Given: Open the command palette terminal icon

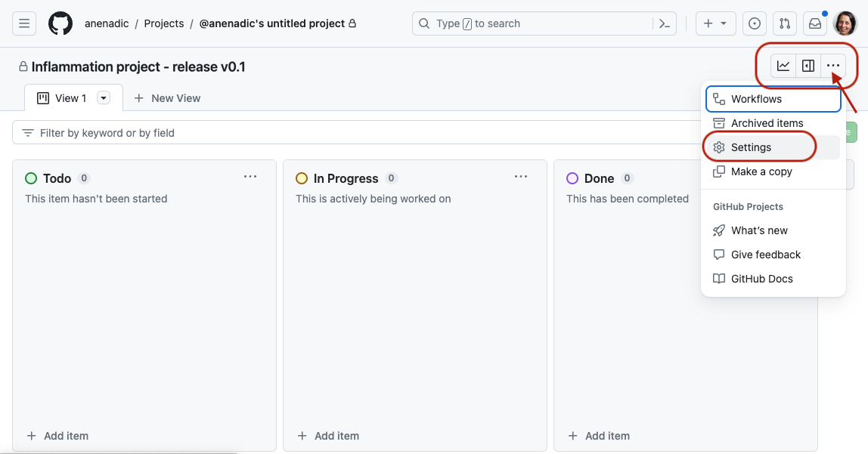Looking at the screenshot, I should pos(664,23).
